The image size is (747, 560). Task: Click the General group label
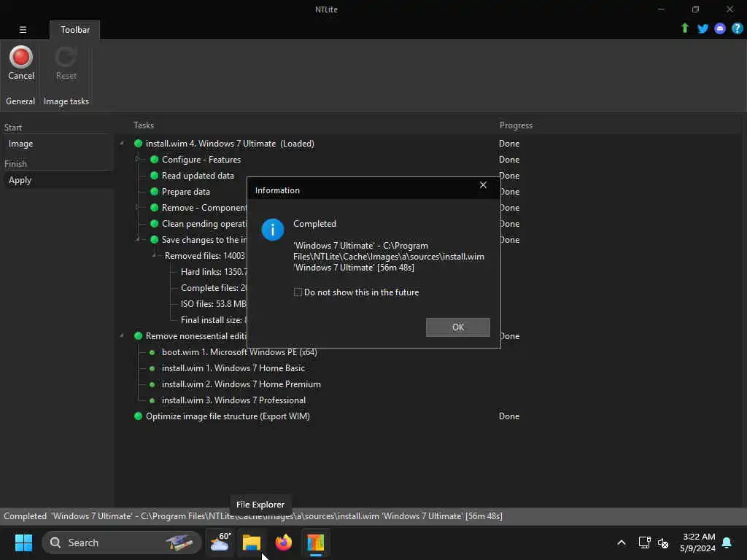pos(20,101)
